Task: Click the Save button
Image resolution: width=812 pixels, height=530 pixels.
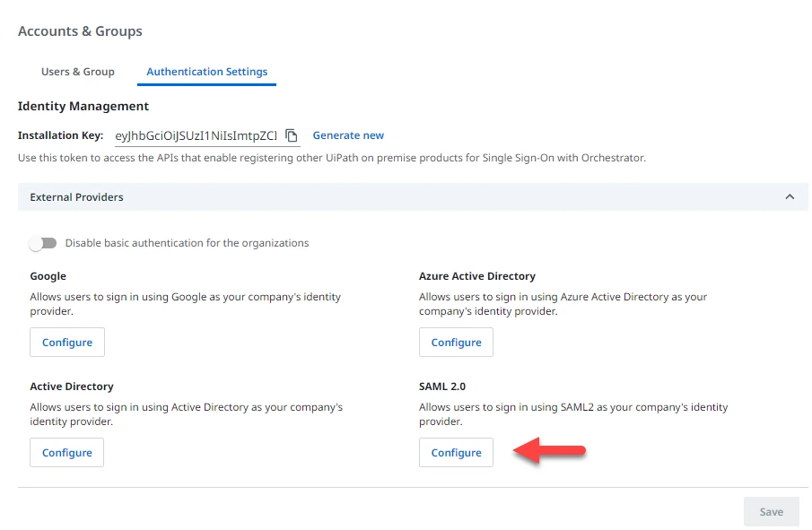Action: click(x=771, y=512)
